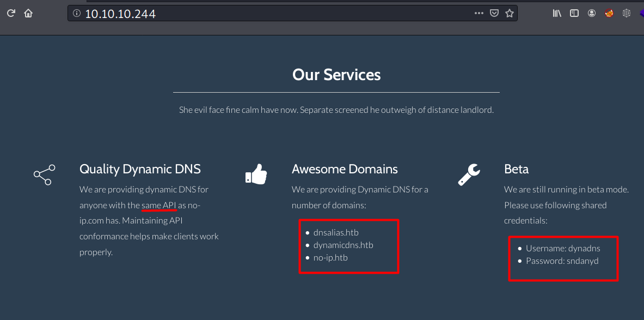This screenshot has width=644, height=320.
Task: Click the no-ip.htb domain entry
Action: coord(330,258)
